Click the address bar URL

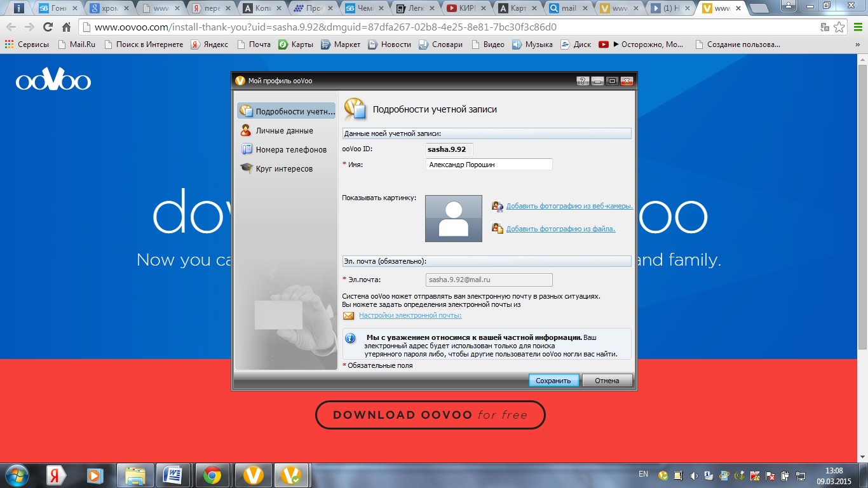(x=325, y=27)
